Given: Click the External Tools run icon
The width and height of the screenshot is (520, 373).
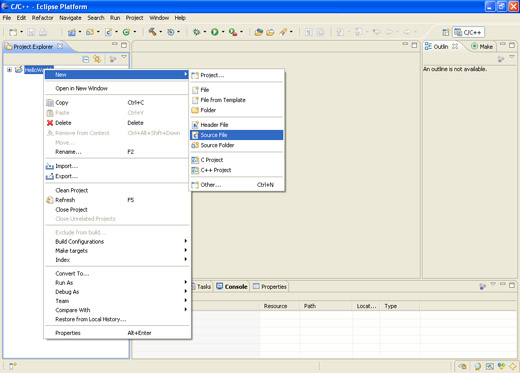Looking at the screenshot, I should point(233,32).
